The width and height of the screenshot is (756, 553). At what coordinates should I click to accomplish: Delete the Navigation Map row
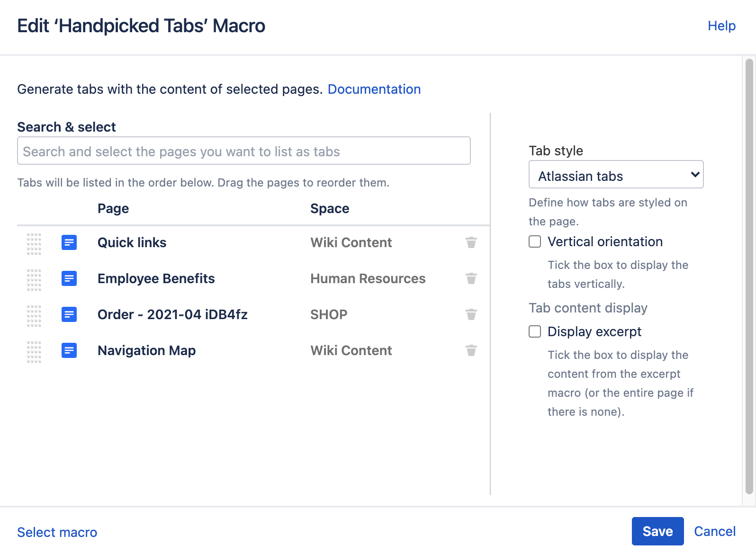click(x=471, y=350)
